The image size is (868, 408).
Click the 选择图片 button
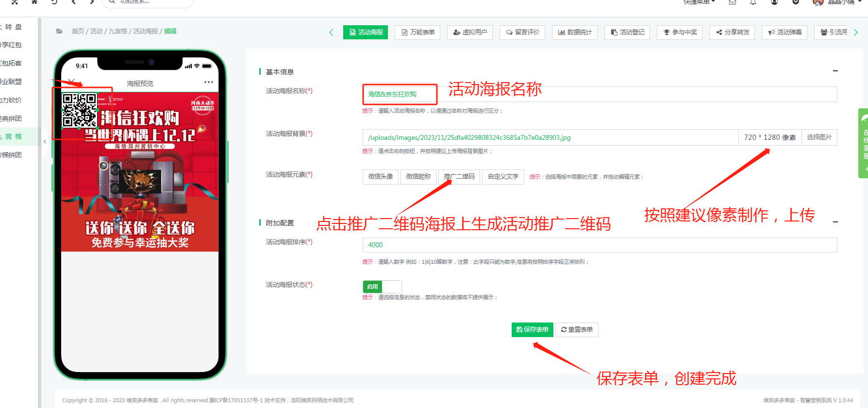819,137
